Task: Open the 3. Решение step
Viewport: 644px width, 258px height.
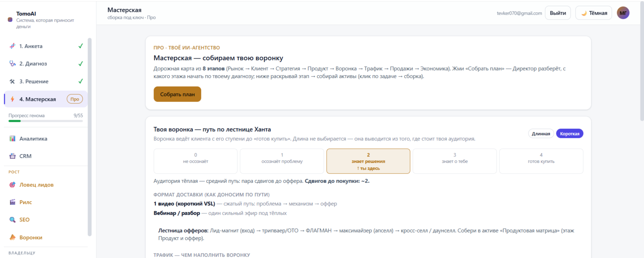Action: click(46, 81)
